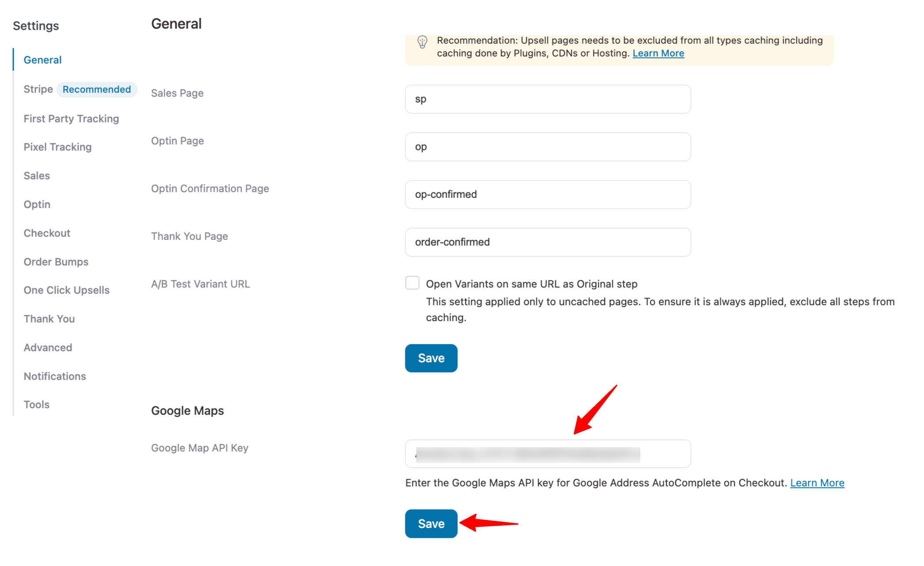The image size is (924, 566).
Task: Open Order Bumps settings
Action: point(56,262)
